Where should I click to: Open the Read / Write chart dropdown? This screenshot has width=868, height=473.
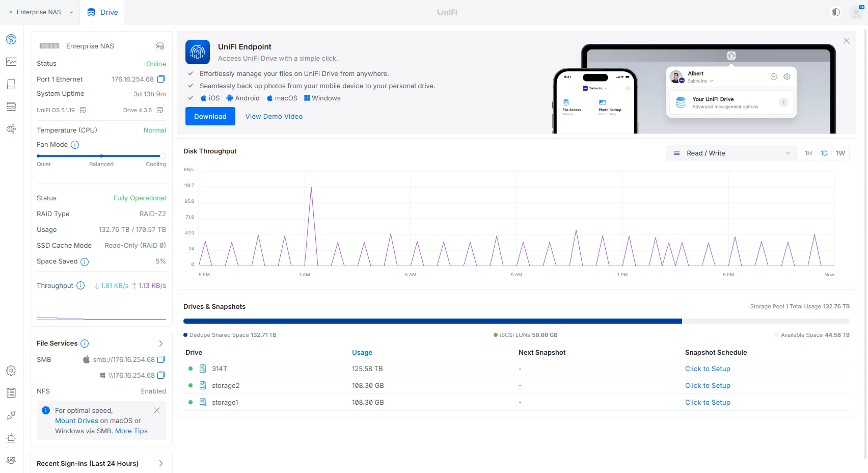click(x=731, y=153)
